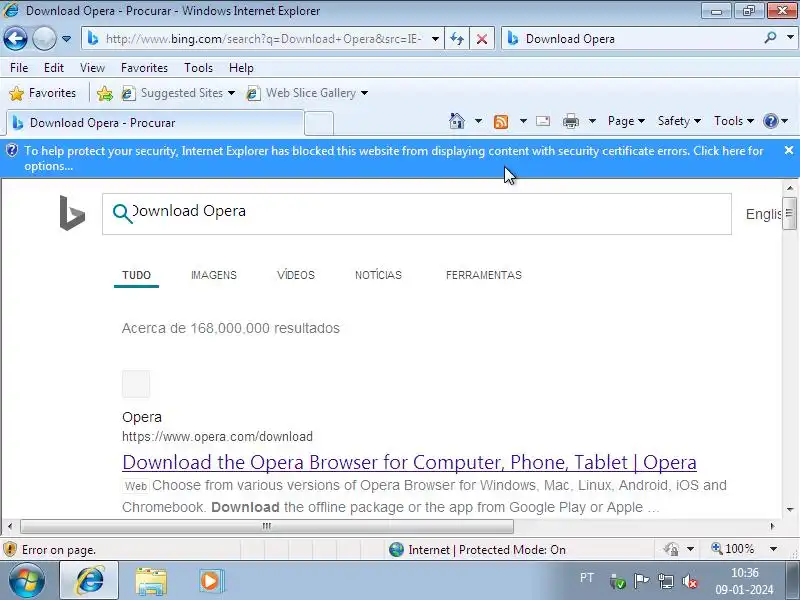800x600 pixels.
Task: Open the Tools menu in menu bar
Action: [198, 68]
